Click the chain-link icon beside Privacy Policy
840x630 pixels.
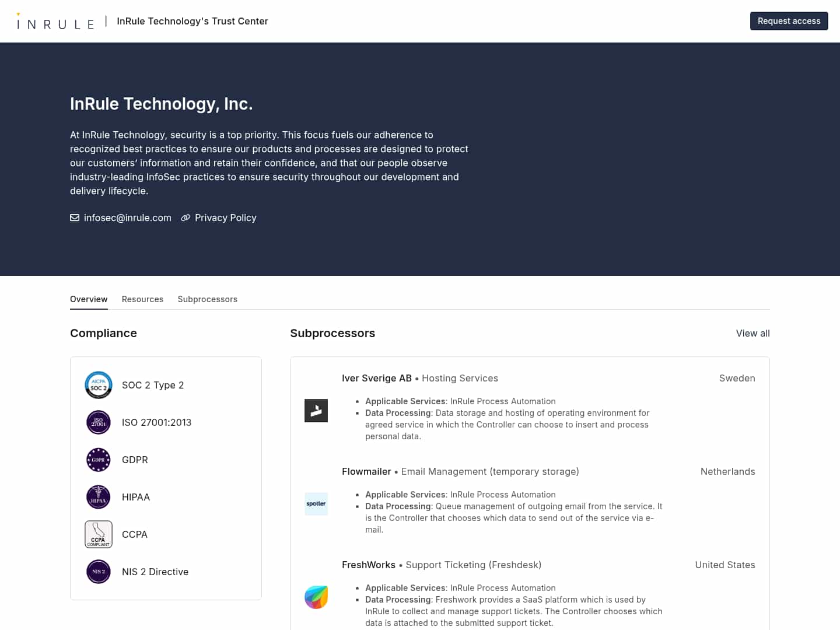[x=185, y=218]
